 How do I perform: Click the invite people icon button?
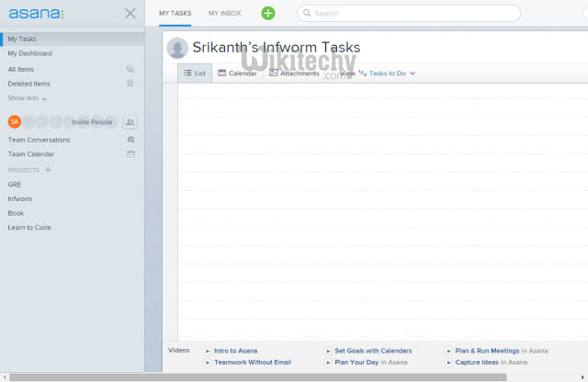[x=130, y=122]
